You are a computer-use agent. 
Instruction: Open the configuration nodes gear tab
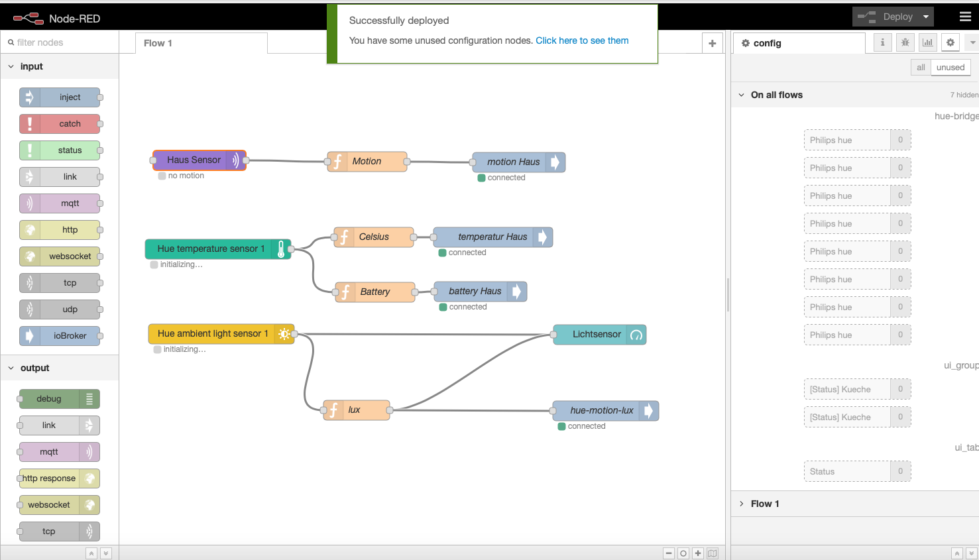coord(950,42)
